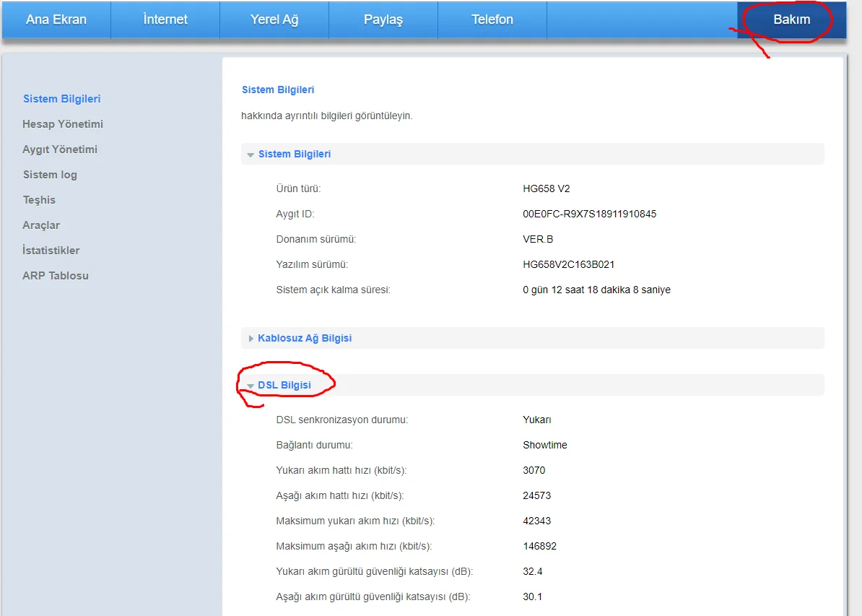The height and width of the screenshot is (616, 862).
Task: Open the Yerel Ağ tab
Action: point(274,19)
